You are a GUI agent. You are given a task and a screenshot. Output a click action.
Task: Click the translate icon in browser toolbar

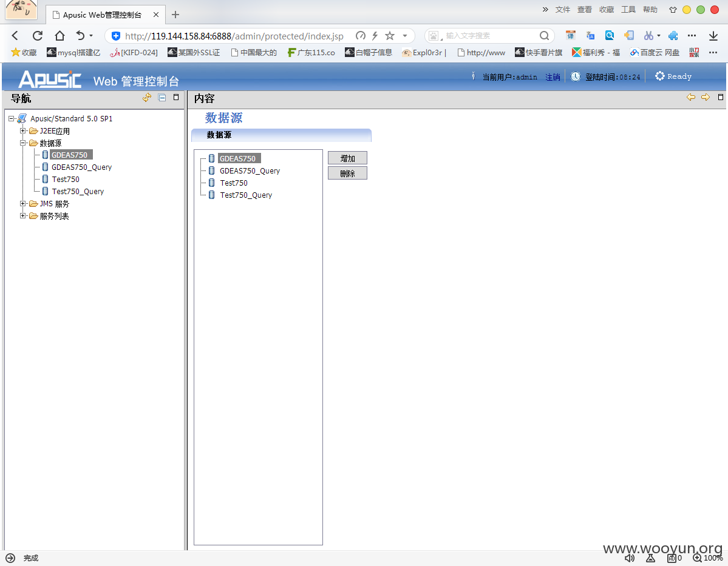click(x=591, y=36)
